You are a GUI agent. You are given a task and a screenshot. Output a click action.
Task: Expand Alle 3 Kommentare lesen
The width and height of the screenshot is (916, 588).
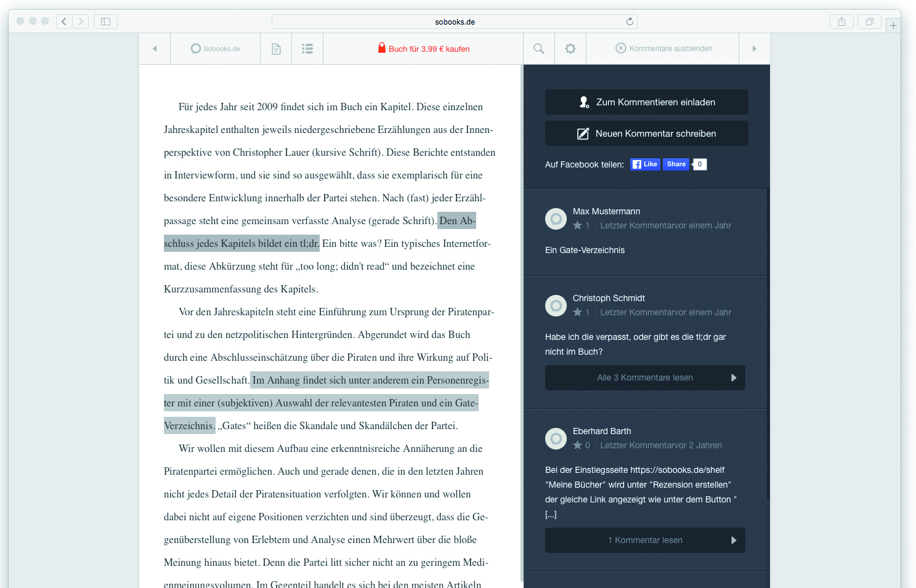pyautogui.click(x=645, y=377)
